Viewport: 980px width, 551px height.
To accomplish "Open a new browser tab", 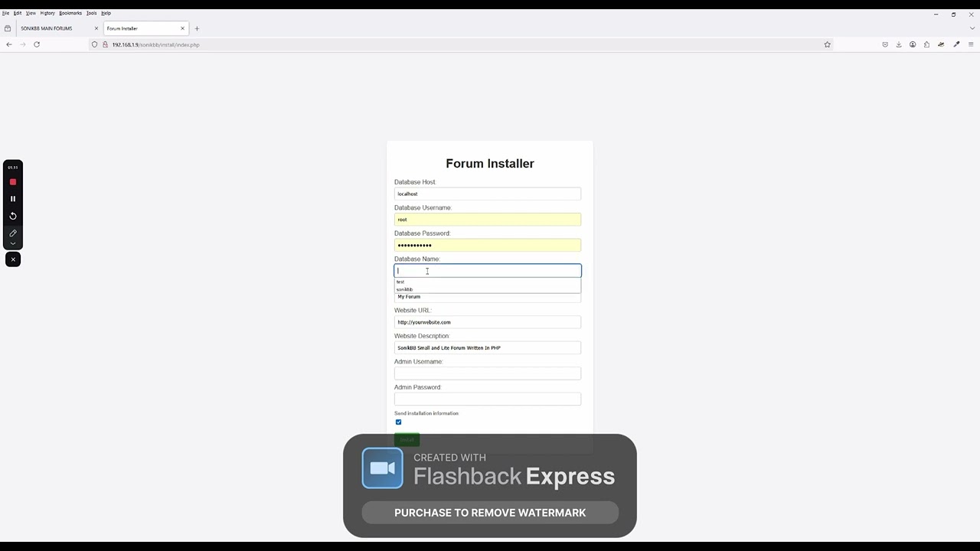I will 197,28.
